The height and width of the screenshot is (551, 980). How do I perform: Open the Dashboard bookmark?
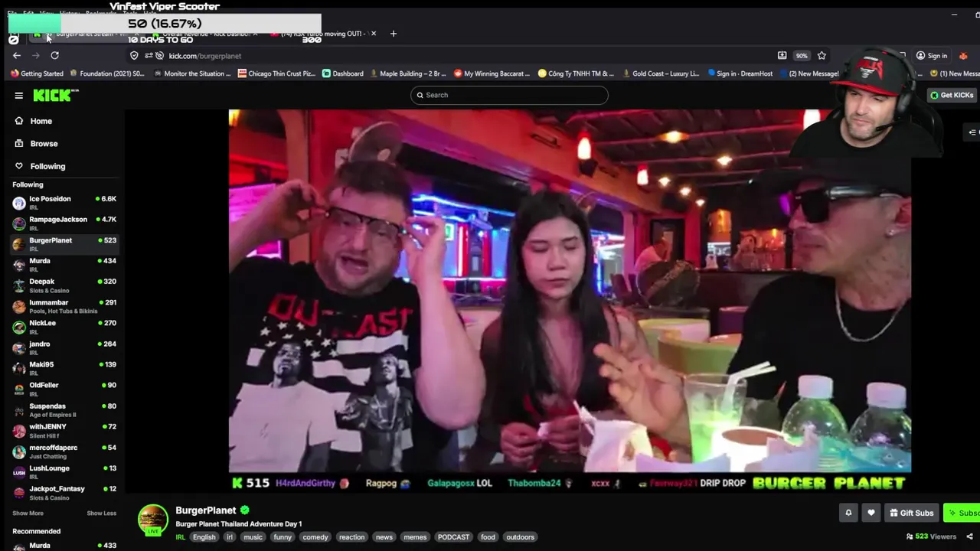tap(343, 73)
